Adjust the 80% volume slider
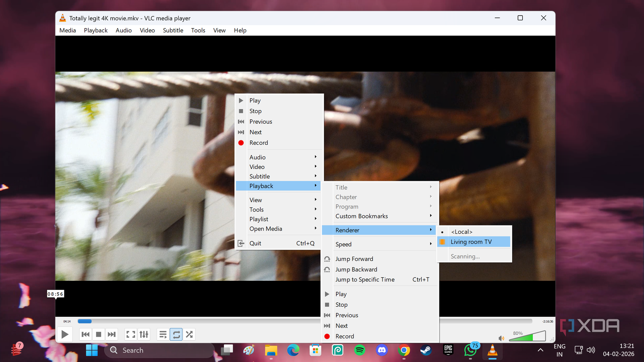 click(527, 336)
